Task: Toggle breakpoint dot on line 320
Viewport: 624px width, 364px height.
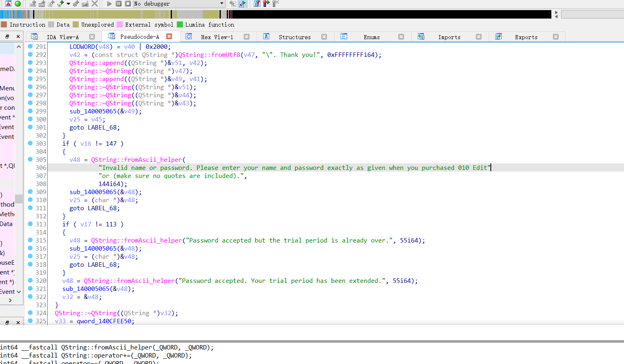Action: coord(30,280)
